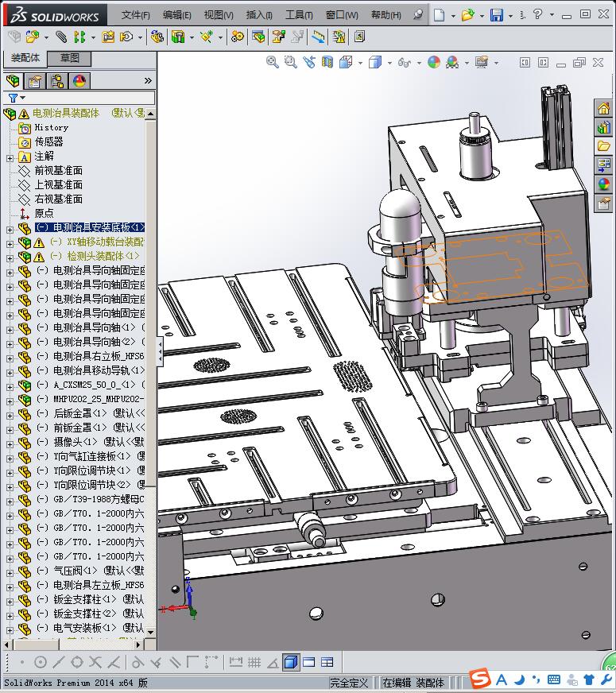Click the Zoom to Area icon
This screenshot has width=616, height=693.
(290, 62)
